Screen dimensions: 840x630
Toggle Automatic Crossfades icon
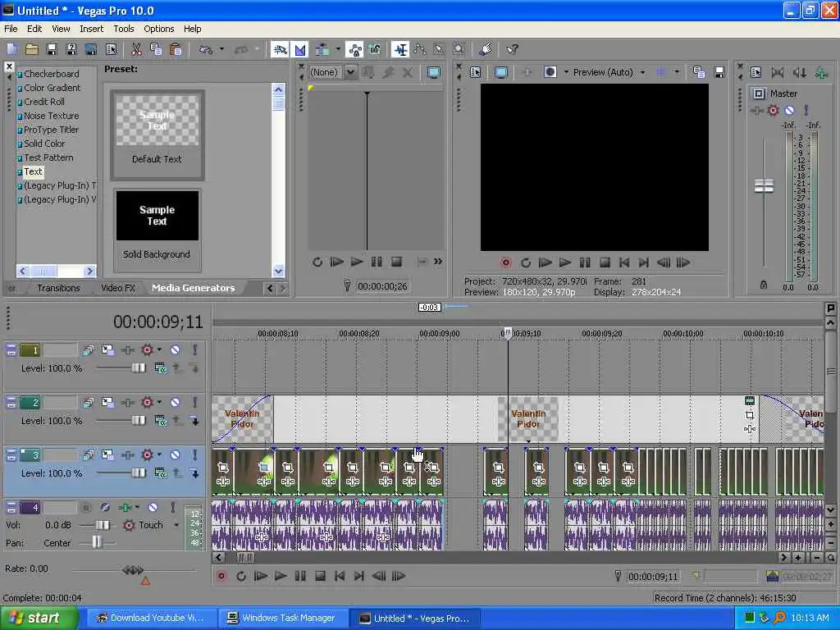tap(300, 50)
